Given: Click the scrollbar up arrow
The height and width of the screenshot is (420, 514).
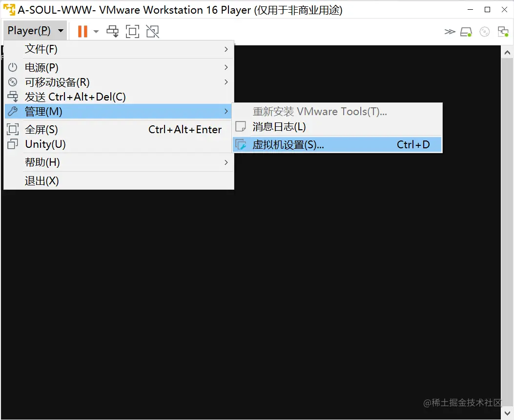Looking at the screenshot, I should coord(507,52).
